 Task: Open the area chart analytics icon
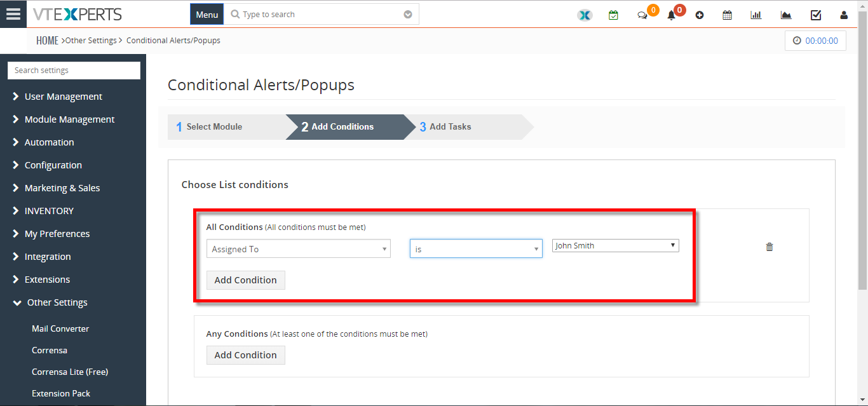click(x=786, y=15)
